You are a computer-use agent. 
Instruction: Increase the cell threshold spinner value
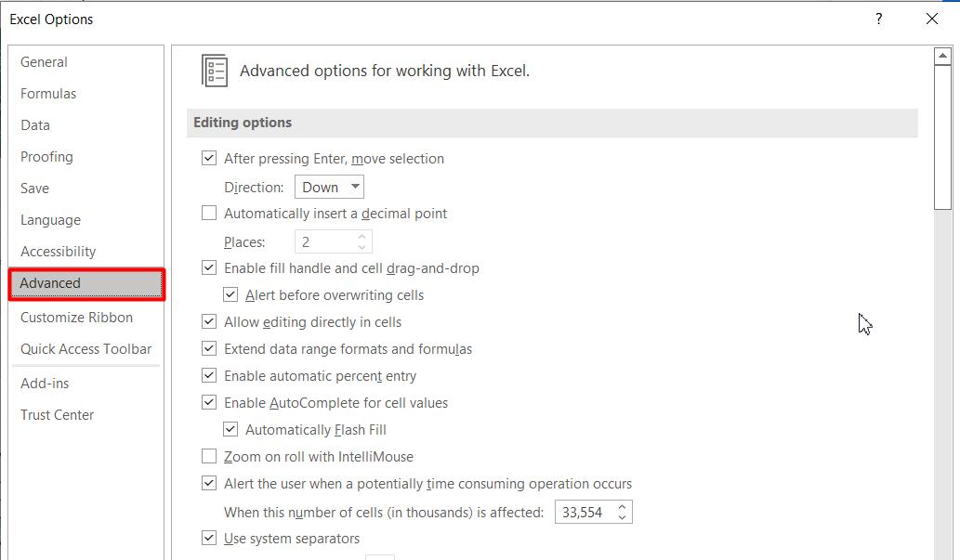622,506
